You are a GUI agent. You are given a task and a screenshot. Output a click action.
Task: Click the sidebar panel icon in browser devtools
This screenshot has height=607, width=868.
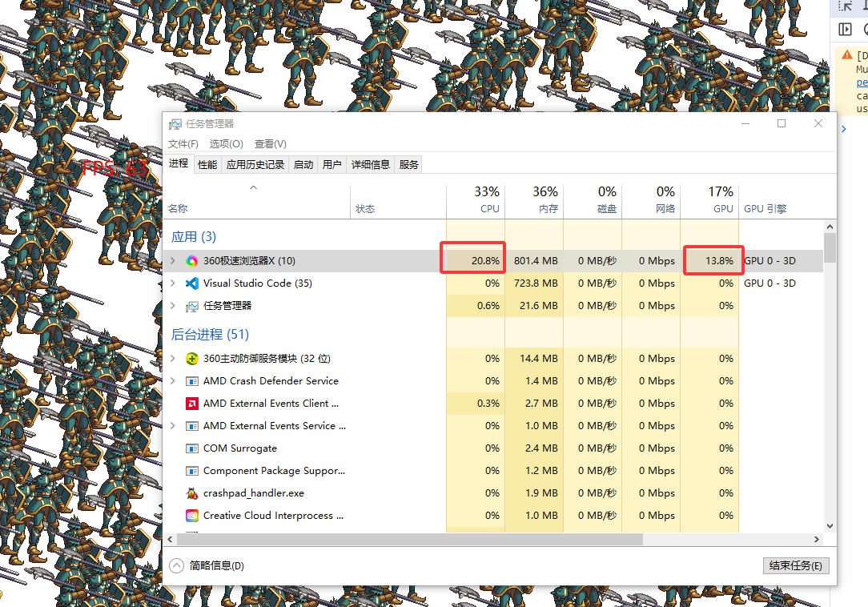pos(845,29)
